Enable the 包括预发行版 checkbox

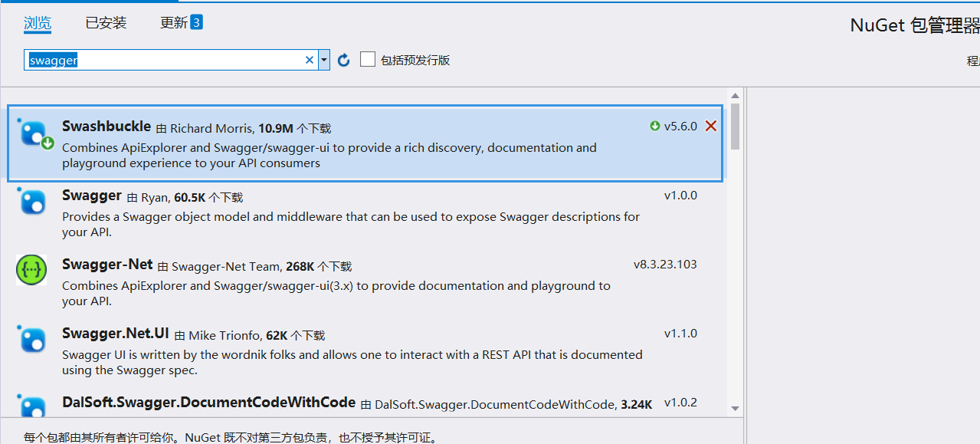pyautogui.click(x=368, y=59)
